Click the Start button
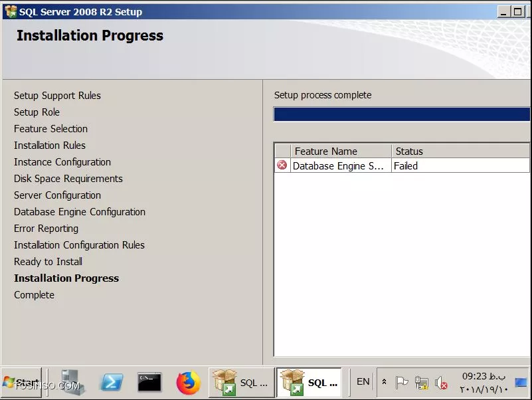Image resolution: width=532 pixels, height=400 pixels. (x=21, y=383)
